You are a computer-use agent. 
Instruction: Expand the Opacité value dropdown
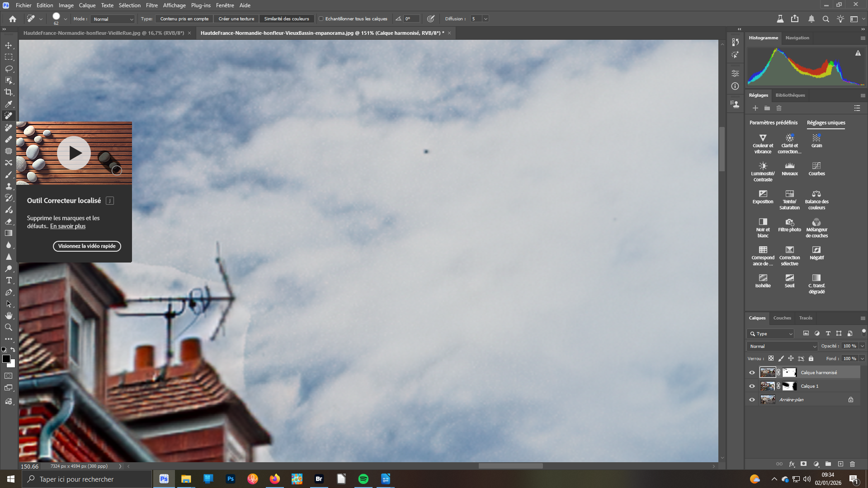(x=862, y=346)
